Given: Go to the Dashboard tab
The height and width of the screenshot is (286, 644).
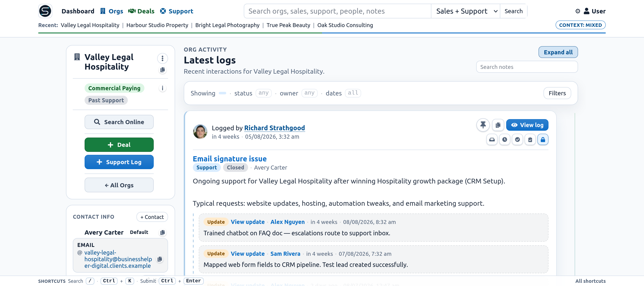Looking at the screenshot, I should (x=78, y=11).
